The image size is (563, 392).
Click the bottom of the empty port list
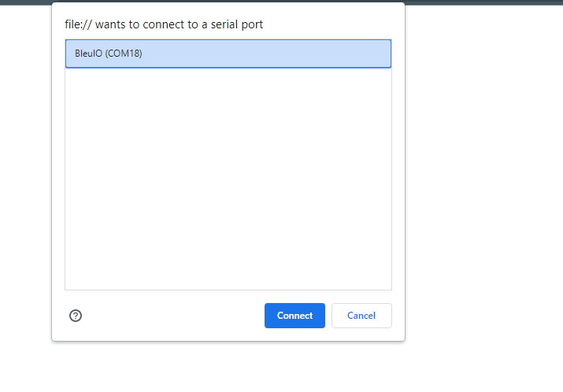pyautogui.click(x=228, y=279)
